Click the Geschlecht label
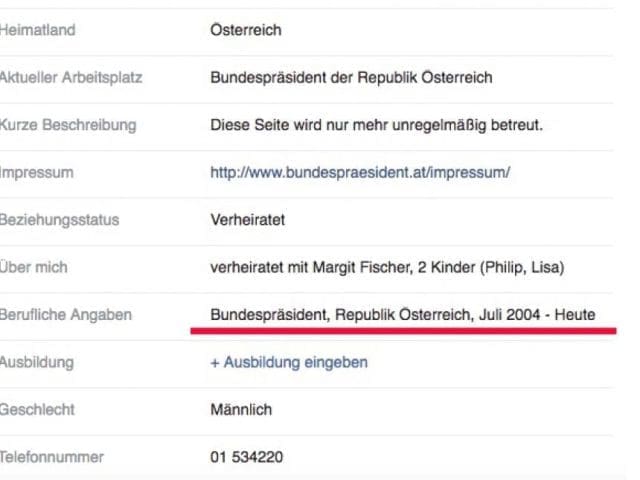640x480 pixels. tap(37, 409)
